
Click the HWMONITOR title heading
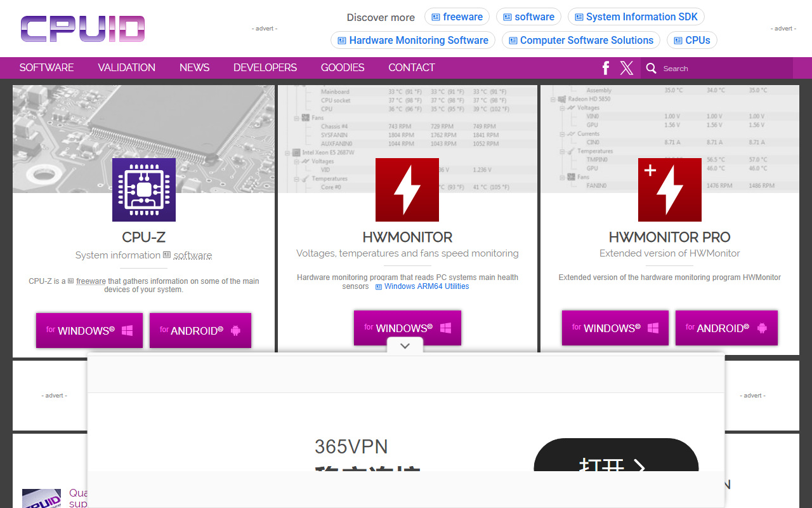407,237
